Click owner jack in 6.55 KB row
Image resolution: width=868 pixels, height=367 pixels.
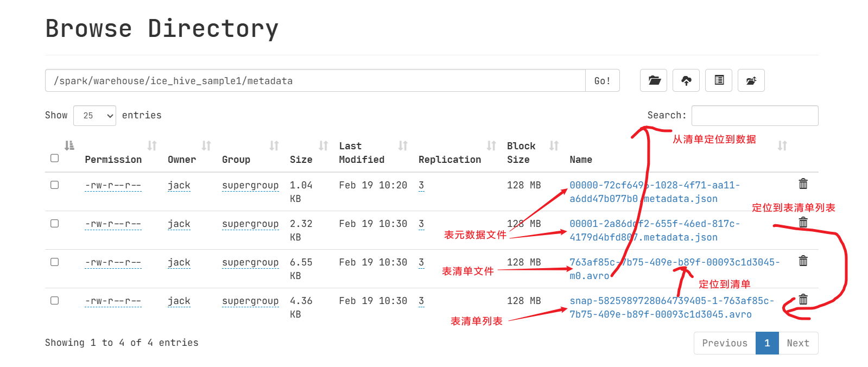pyautogui.click(x=179, y=263)
